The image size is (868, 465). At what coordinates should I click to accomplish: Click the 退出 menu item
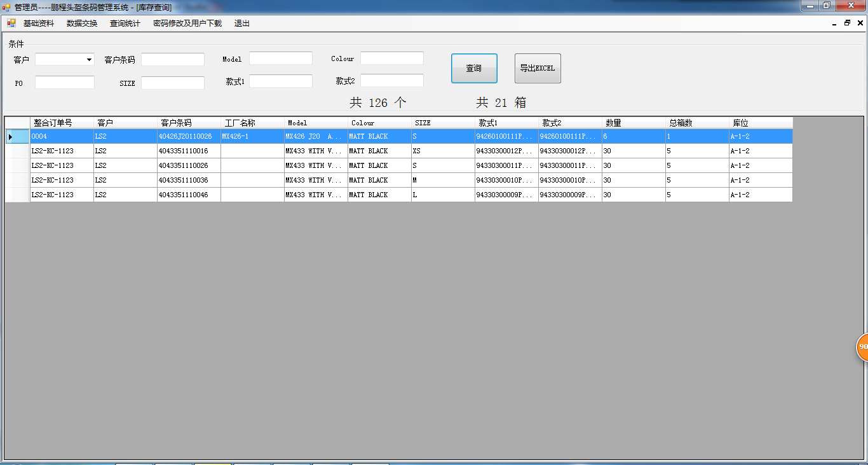[x=242, y=24]
